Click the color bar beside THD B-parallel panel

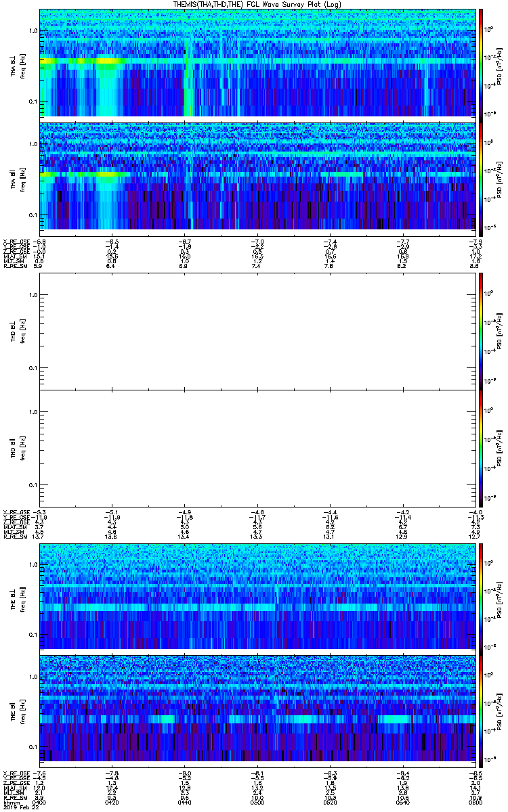pyautogui.click(x=481, y=447)
